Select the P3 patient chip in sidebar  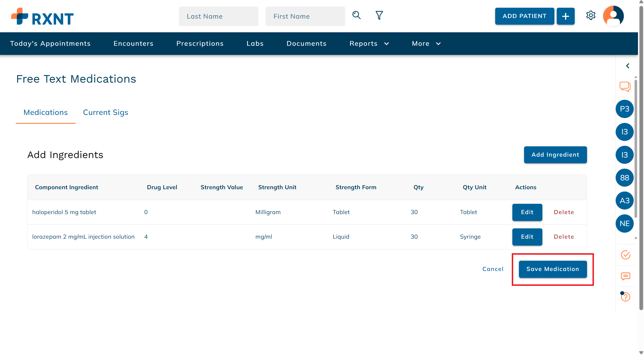(x=625, y=109)
